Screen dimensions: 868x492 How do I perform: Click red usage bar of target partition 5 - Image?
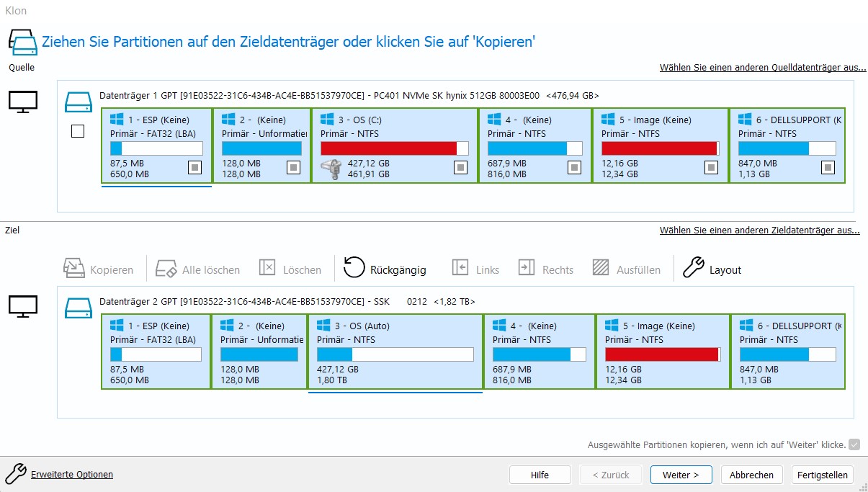click(663, 354)
